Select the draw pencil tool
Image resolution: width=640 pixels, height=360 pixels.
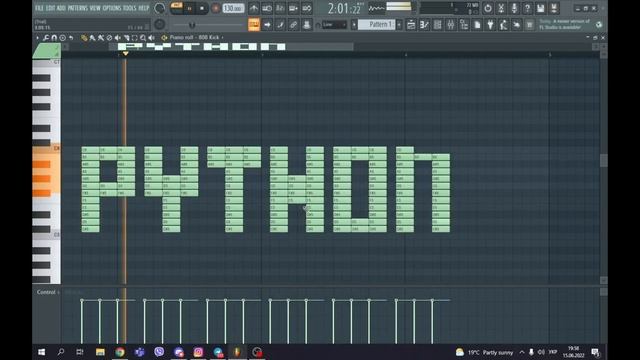point(84,38)
